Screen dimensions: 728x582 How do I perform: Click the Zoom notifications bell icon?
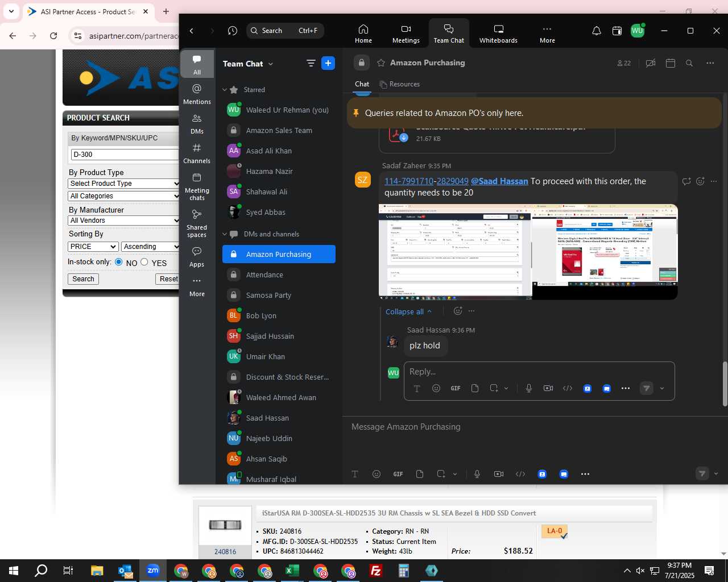596,31
